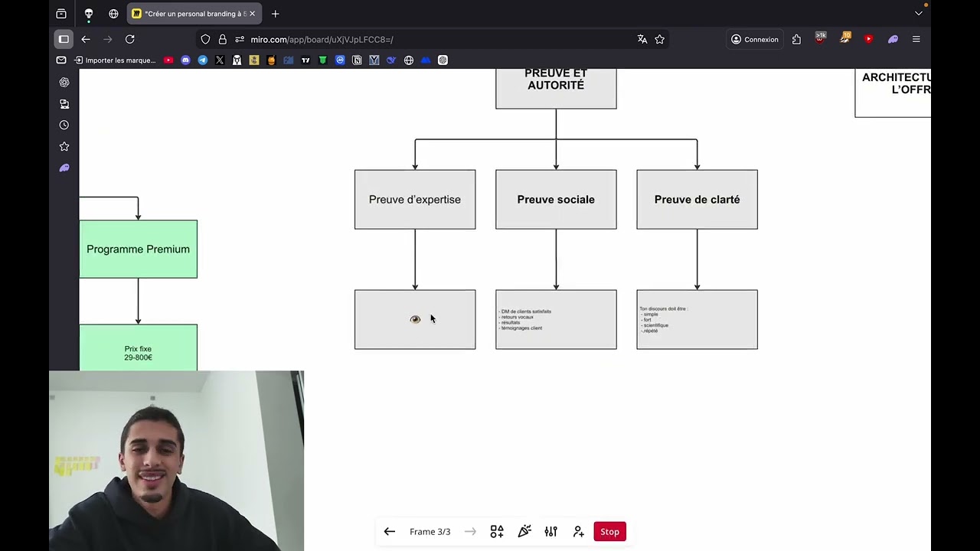Open the shield tracking protection icon
This screenshot has height=551, width=980.
(205, 39)
